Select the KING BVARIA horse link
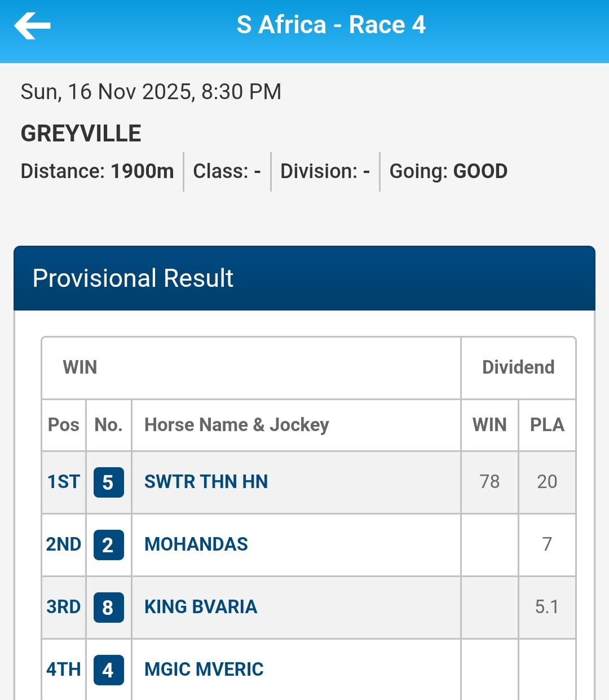Image resolution: width=609 pixels, height=700 pixels. click(x=200, y=607)
